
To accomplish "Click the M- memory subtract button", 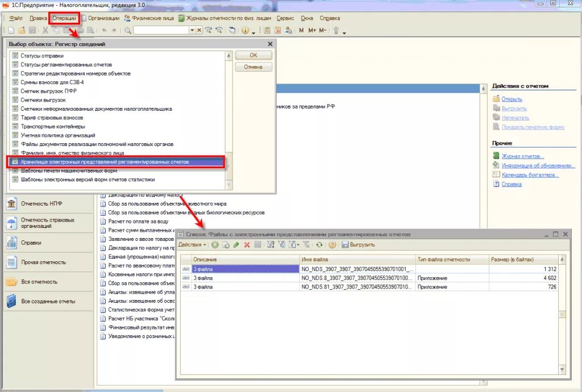I will (323, 31).
